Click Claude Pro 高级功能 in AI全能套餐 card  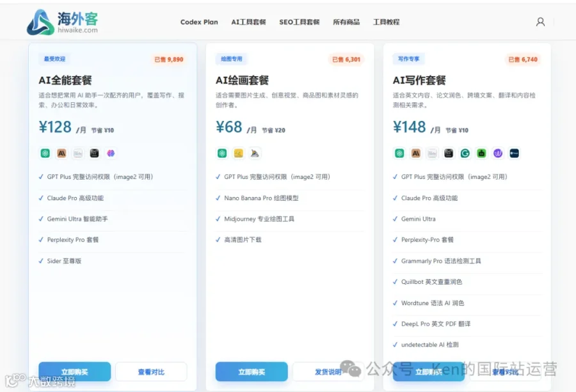tap(76, 198)
